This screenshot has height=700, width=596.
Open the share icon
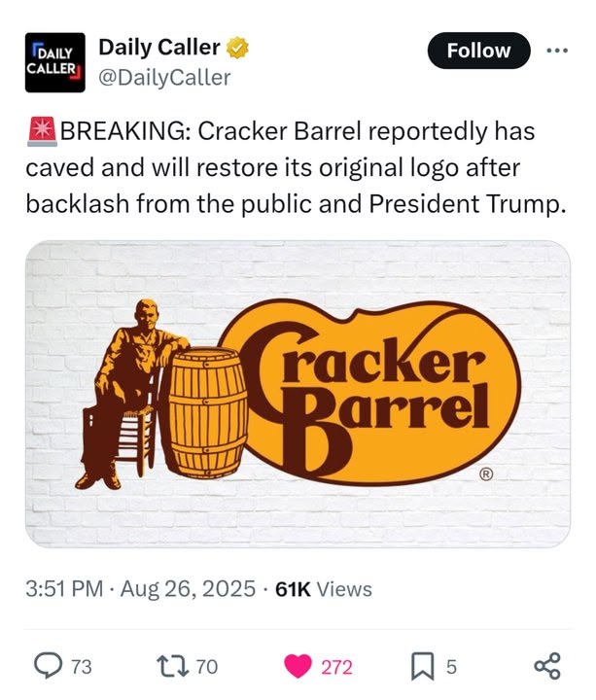(546, 666)
